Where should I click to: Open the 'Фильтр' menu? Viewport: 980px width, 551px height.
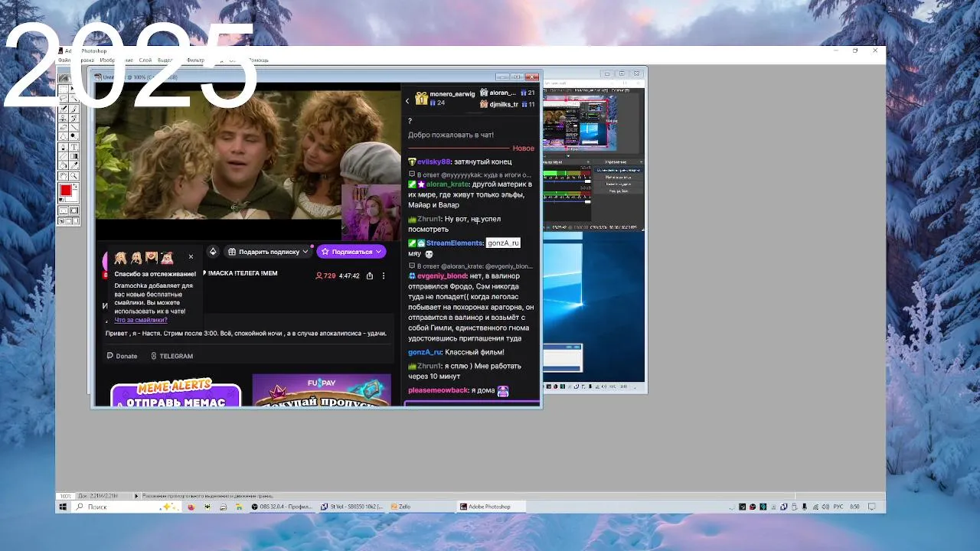pyautogui.click(x=195, y=60)
